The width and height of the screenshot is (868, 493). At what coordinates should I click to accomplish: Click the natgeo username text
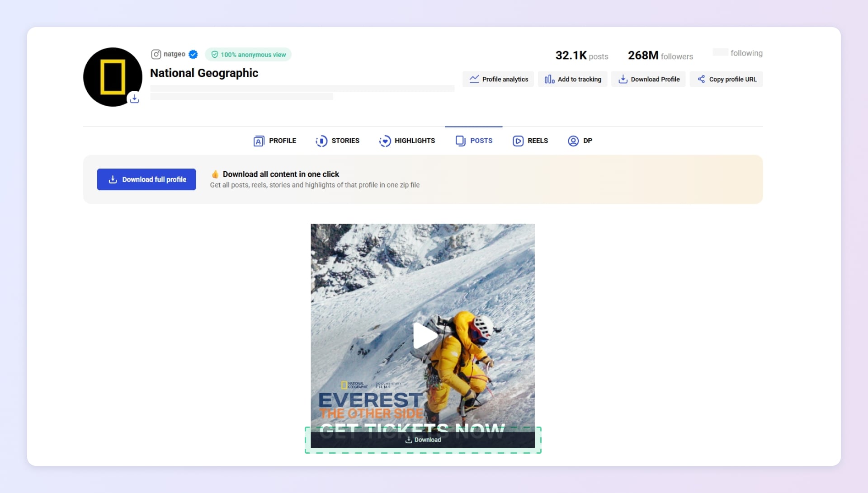175,54
